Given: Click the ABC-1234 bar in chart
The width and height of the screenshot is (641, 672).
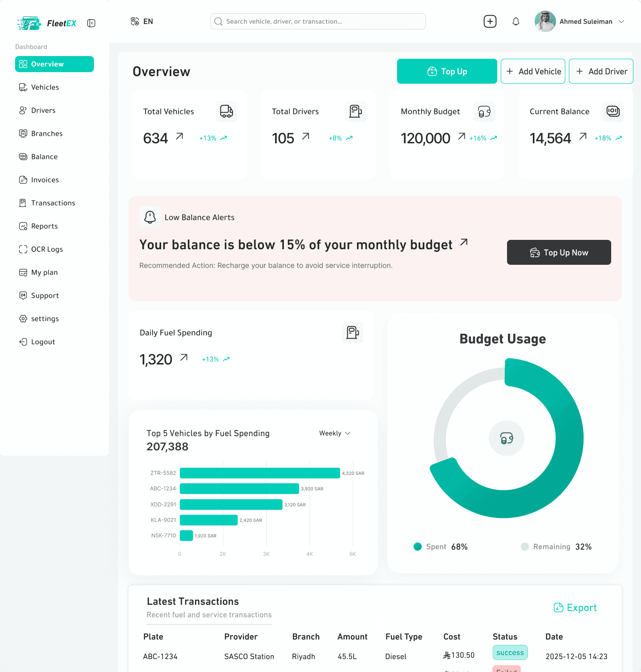Looking at the screenshot, I should pyautogui.click(x=239, y=489).
